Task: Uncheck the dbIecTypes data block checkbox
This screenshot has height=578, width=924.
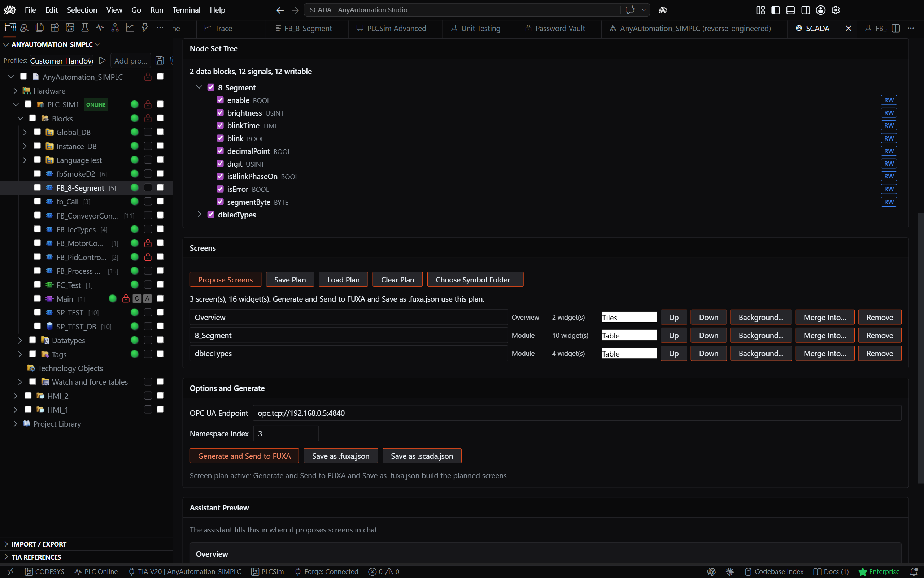Action: coord(211,215)
